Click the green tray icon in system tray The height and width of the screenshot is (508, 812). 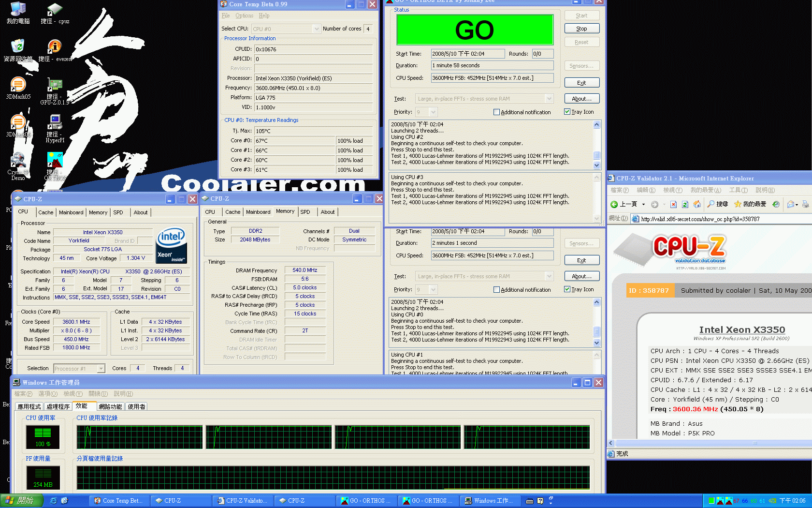pos(711,501)
